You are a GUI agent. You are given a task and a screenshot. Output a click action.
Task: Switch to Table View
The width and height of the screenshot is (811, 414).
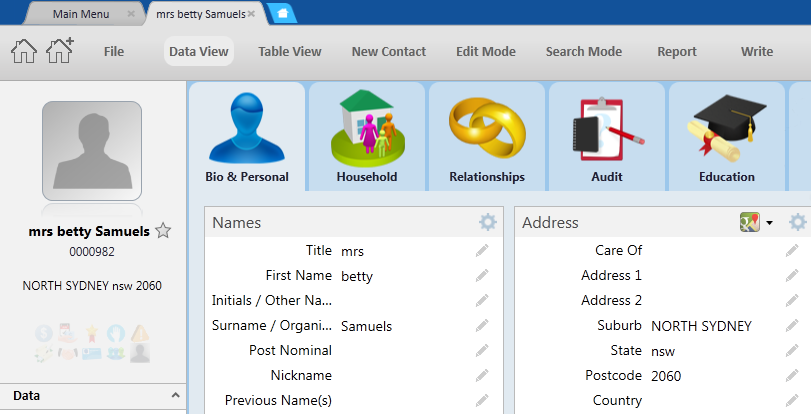tap(289, 52)
